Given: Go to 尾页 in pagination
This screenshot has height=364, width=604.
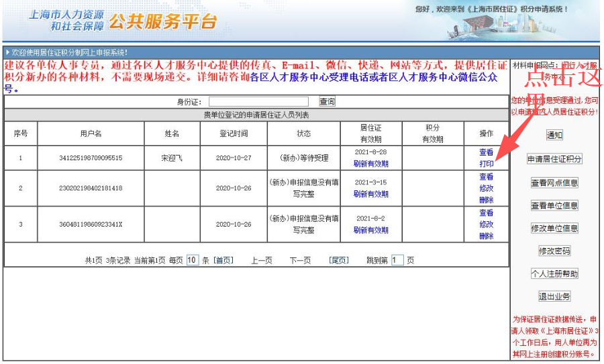Looking at the screenshot, I should coord(339,261).
